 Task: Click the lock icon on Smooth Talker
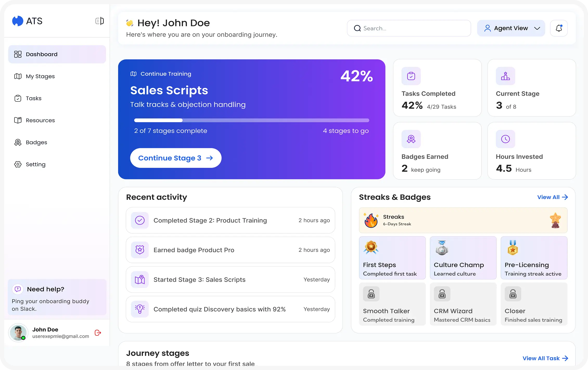pyautogui.click(x=371, y=294)
